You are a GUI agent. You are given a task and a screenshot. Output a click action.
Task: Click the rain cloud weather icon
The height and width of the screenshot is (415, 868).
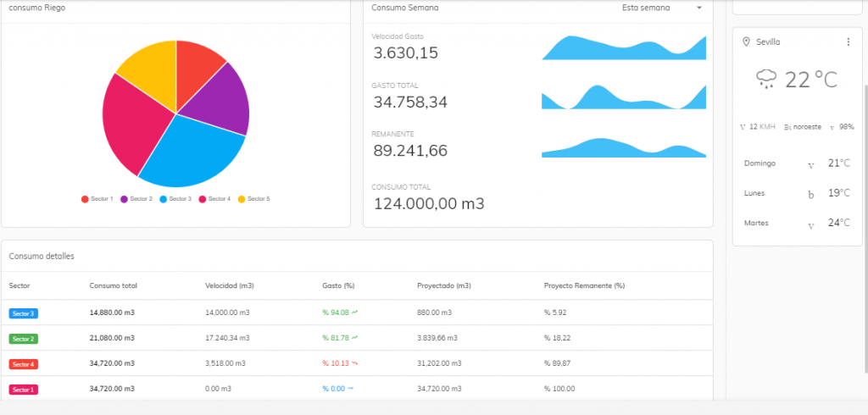766,80
